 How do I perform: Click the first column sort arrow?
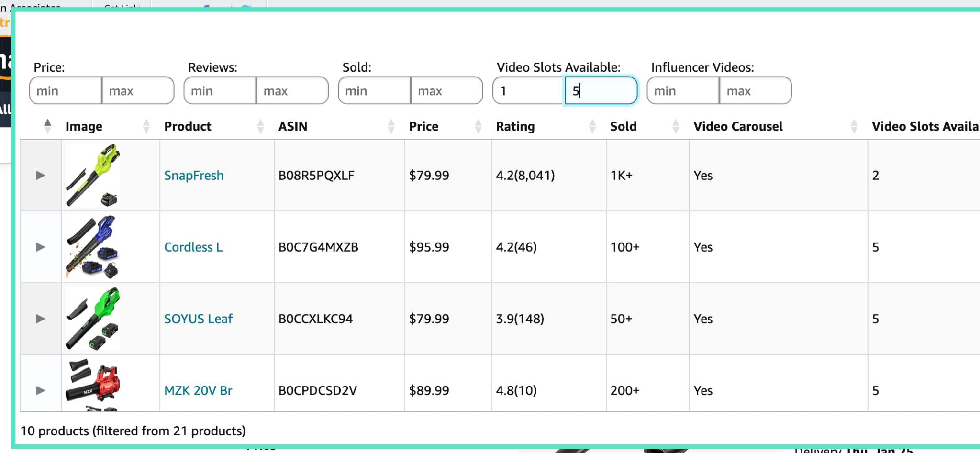point(47,126)
